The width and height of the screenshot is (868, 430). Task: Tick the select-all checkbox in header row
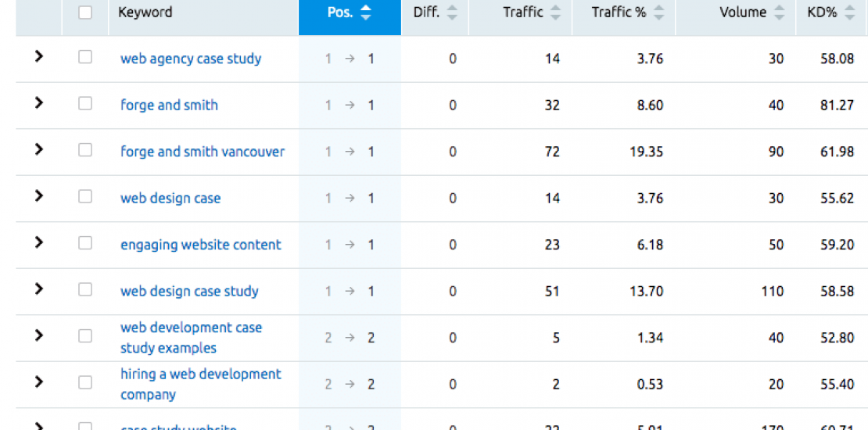pos(85,13)
